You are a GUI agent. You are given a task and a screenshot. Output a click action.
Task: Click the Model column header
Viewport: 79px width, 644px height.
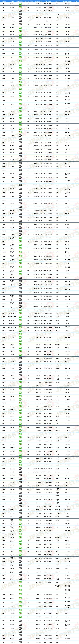(x=12, y=1)
